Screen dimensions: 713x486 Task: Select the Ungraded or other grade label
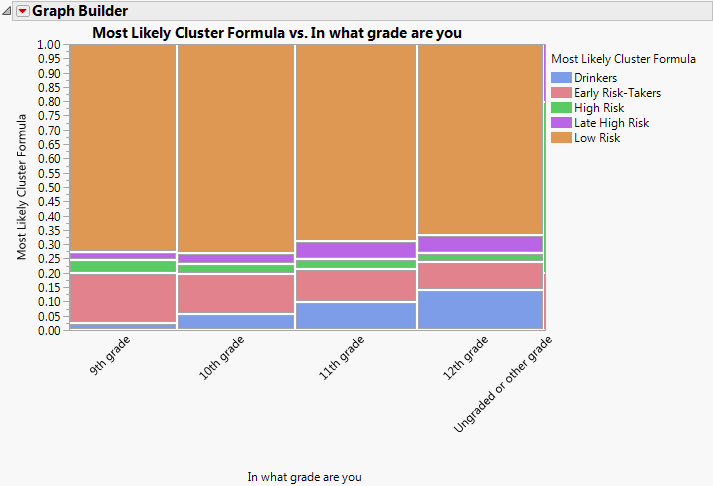click(x=503, y=384)
